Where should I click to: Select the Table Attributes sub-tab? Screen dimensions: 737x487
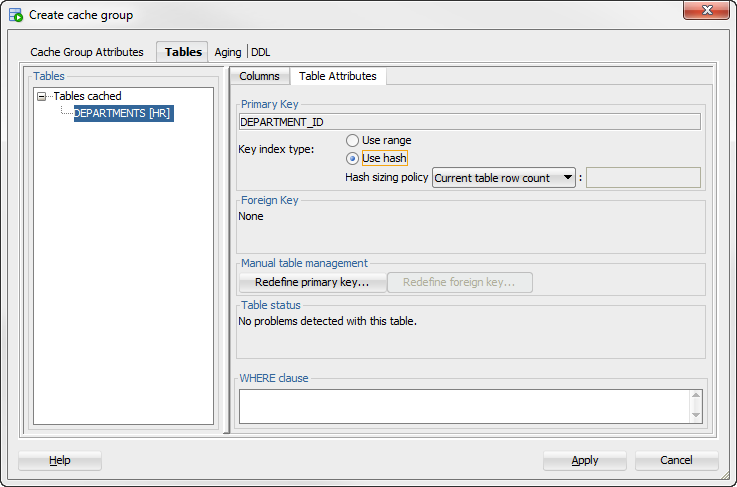[338, 76]
